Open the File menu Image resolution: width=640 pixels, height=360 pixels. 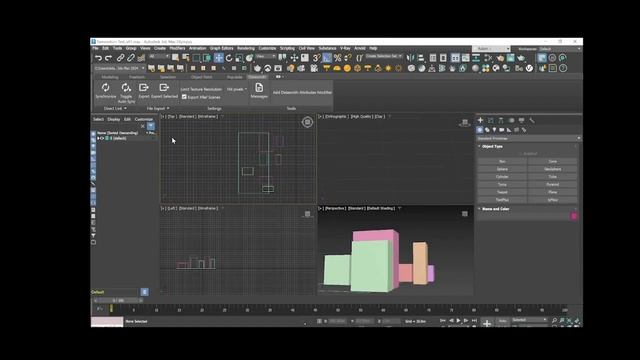(x=95, y=49)
